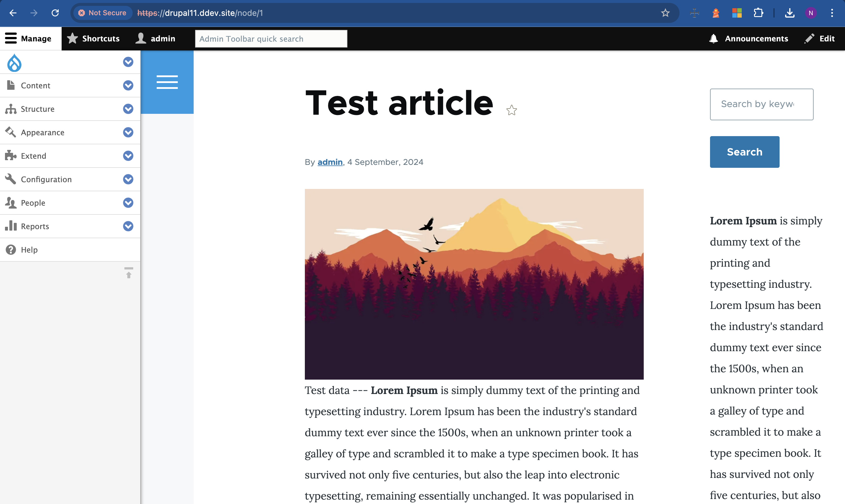
Task: Click bold Lorem Ipsum in sidebar block
Action: [x=743, y=221]
